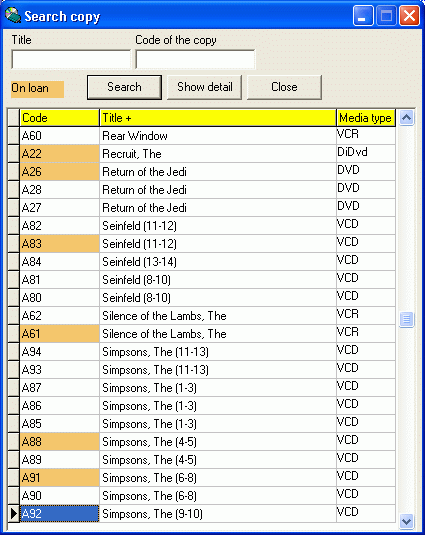Click the current row pointer beside A92

pyautogui.click(x=13, y=514)
